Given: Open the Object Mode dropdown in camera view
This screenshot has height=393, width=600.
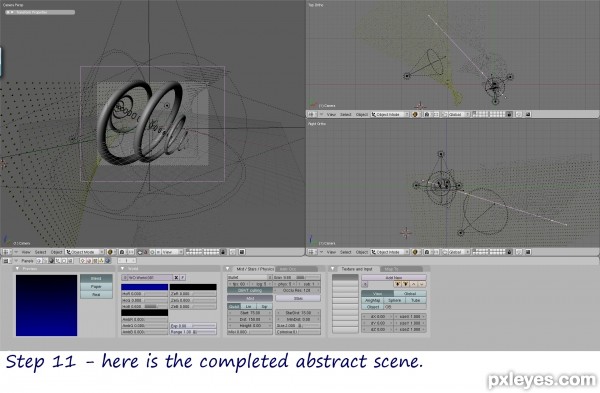Looking at the screenshot, I should (x=85, y=252).
